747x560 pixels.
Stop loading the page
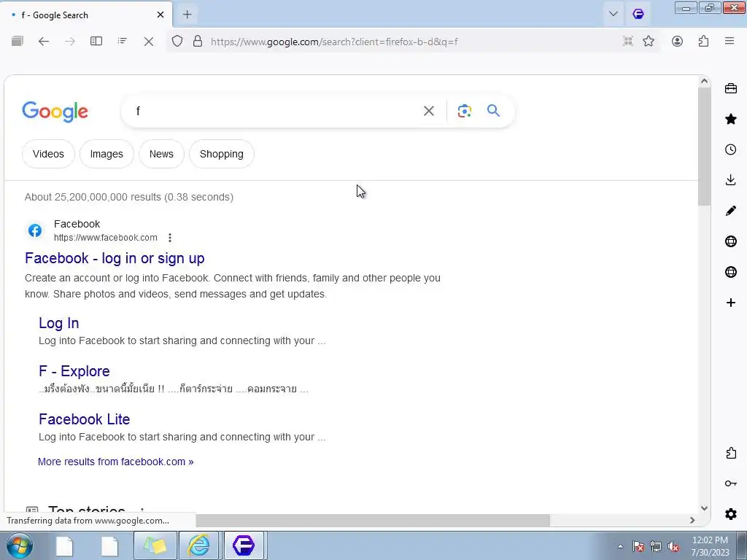tap(149, 42)
